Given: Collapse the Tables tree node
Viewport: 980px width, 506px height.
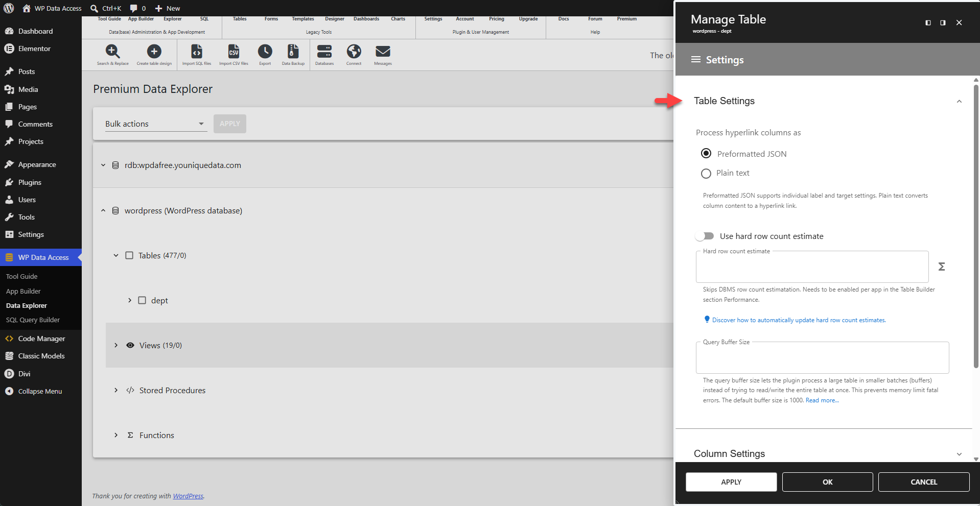Looking at the screenshot, I should 116,255.
